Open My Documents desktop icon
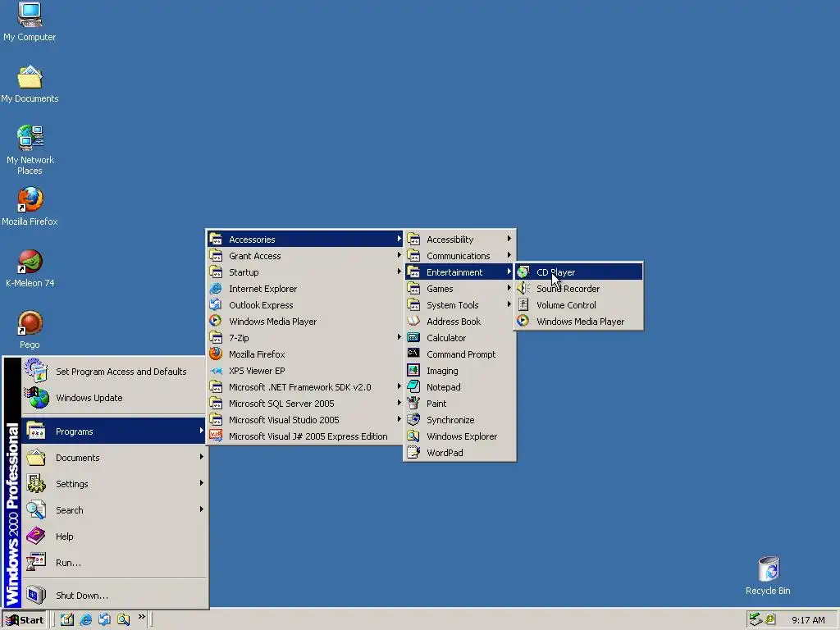 click(30, 84)
